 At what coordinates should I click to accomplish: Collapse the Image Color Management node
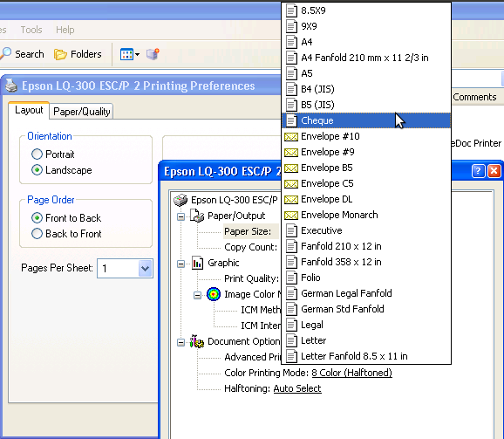tap(197, 295)
